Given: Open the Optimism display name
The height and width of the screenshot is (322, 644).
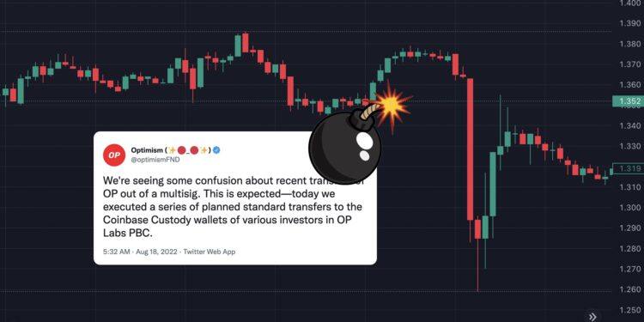Looking at the screenshot, I should coord(147,150).
